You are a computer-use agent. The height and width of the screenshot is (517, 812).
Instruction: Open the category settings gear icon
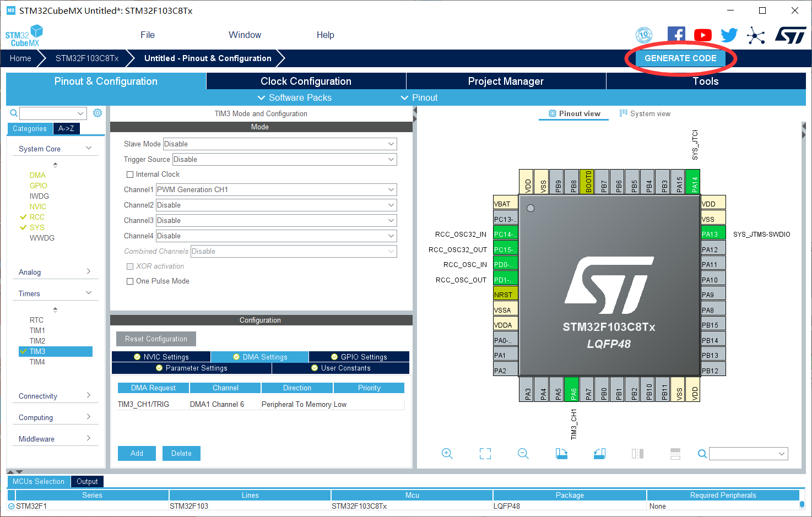click(x=98, y=113)
